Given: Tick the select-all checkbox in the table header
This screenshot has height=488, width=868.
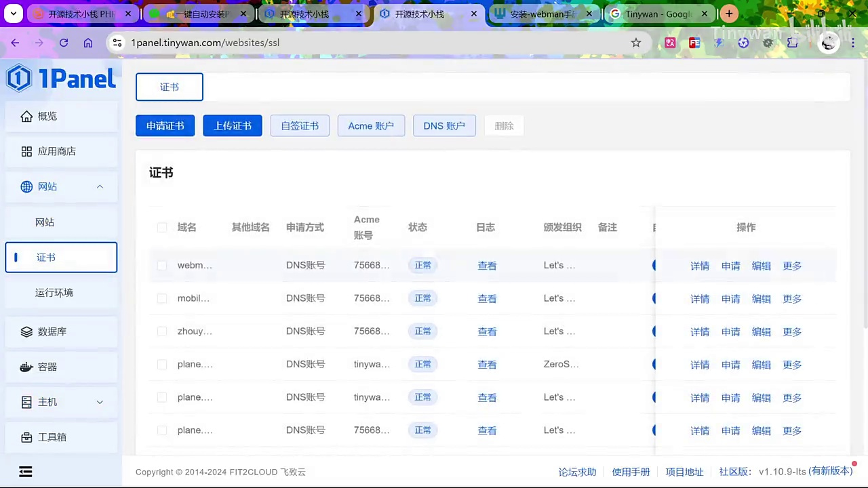Looking at the screenshot, I should pyautogui.click(x=162, y=228).
